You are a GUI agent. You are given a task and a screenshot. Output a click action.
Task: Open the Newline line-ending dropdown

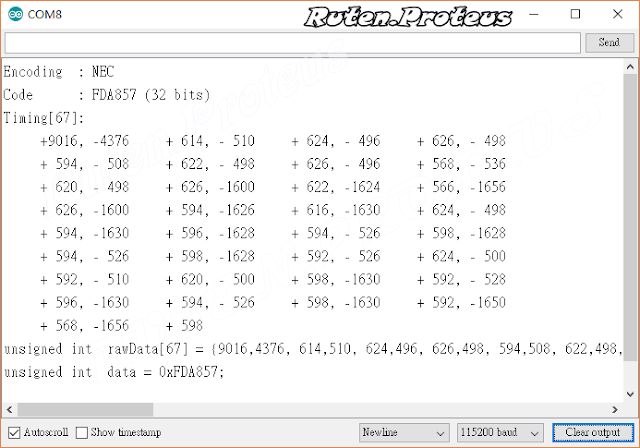(x=404, y=432)
